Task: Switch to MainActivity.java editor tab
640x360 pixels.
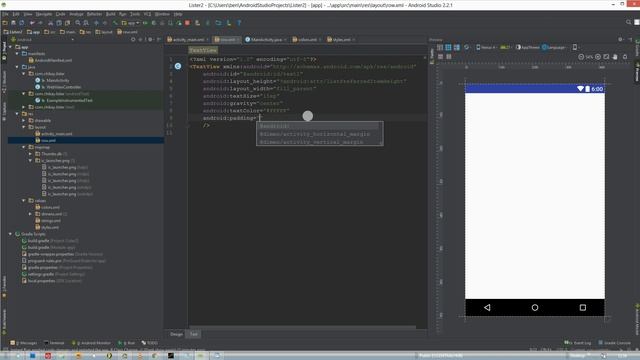Action: pos(266,40)
